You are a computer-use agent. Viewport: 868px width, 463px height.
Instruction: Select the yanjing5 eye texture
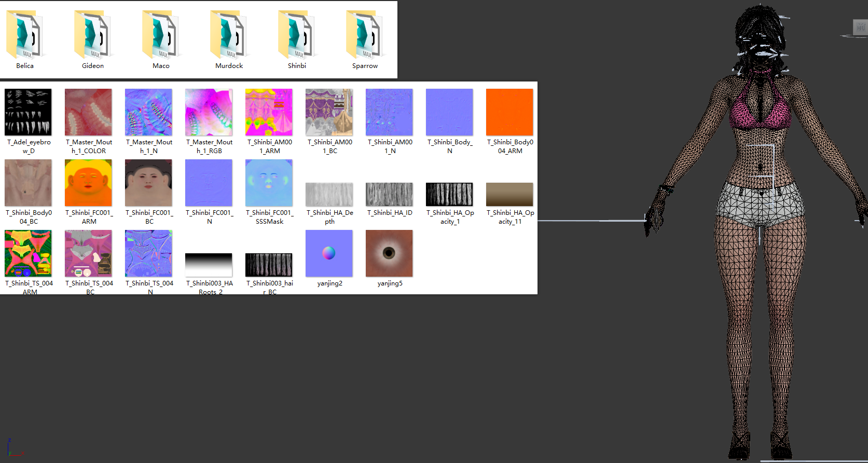(389, 253)
